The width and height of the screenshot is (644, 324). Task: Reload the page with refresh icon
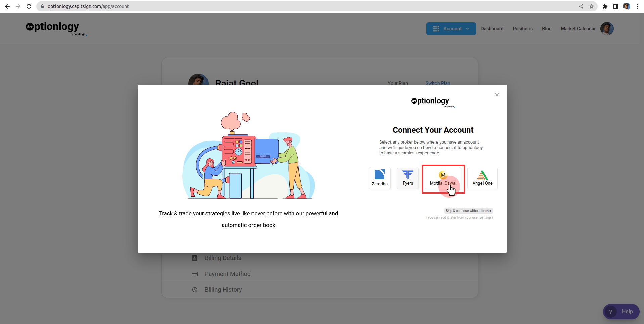tap(29, 6)
